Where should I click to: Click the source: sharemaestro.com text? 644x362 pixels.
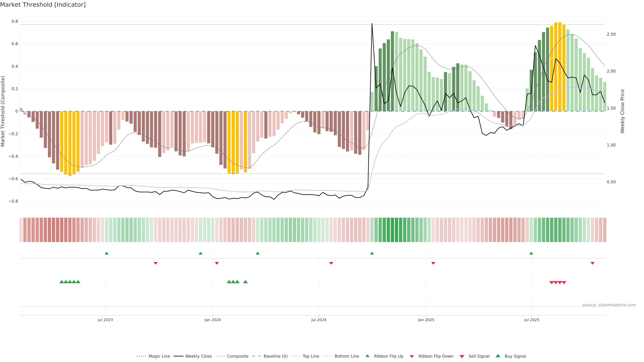click(x=609, y=305)
